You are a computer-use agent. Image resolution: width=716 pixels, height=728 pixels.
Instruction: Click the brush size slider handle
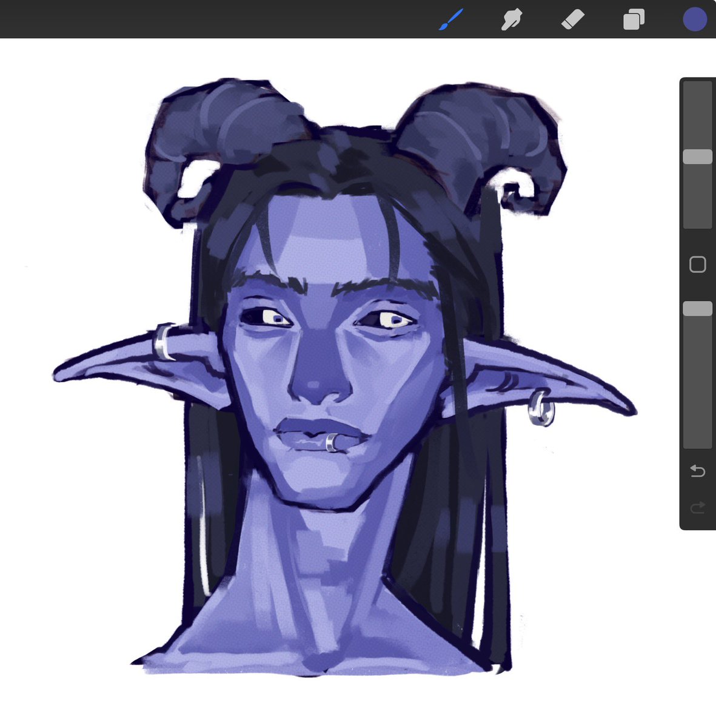pos(697,157)
